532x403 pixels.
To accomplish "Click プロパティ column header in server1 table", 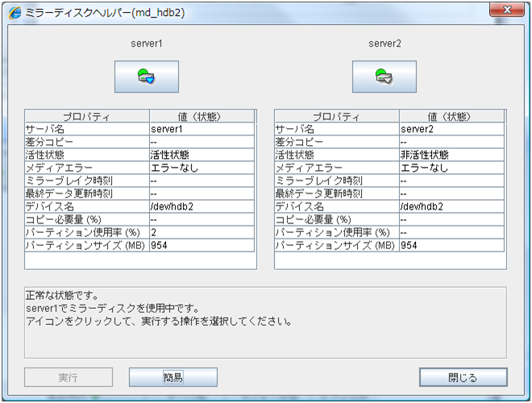I will 86,117.
